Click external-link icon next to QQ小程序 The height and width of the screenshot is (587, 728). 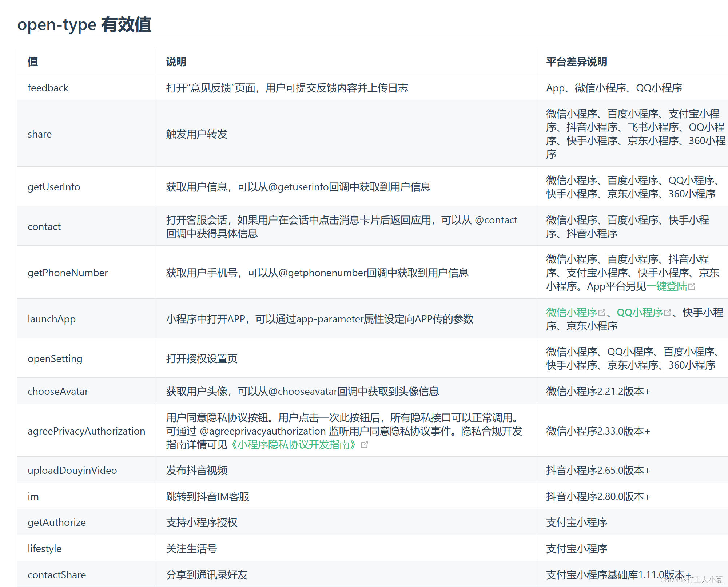click(668, 312)
